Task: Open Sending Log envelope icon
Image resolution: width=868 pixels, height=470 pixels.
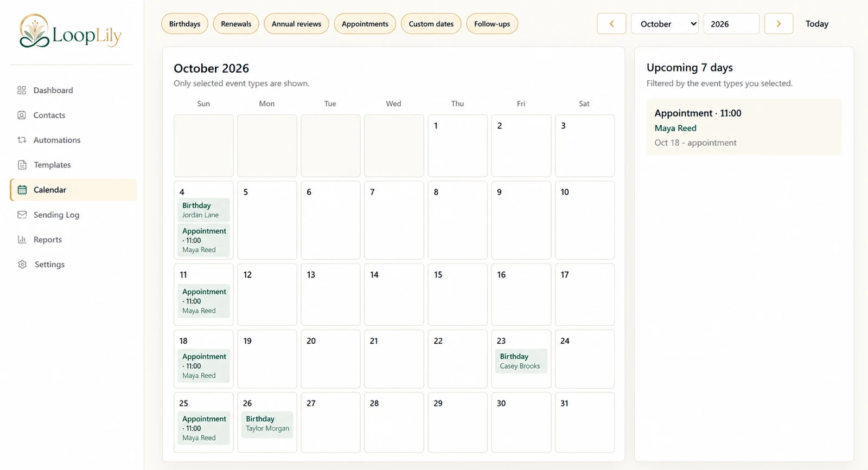Action: click(22, 215)
